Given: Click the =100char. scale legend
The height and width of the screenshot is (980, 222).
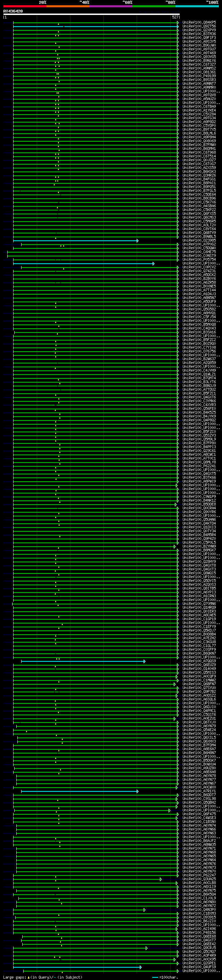Looking at the screenshot, I should [x=165, y=977].
